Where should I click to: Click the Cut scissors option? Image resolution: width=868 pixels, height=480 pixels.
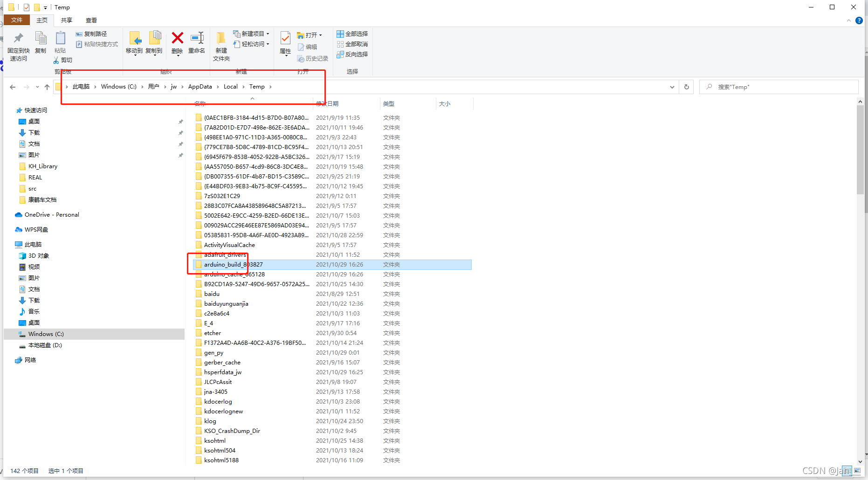click(x=63, y=60)
